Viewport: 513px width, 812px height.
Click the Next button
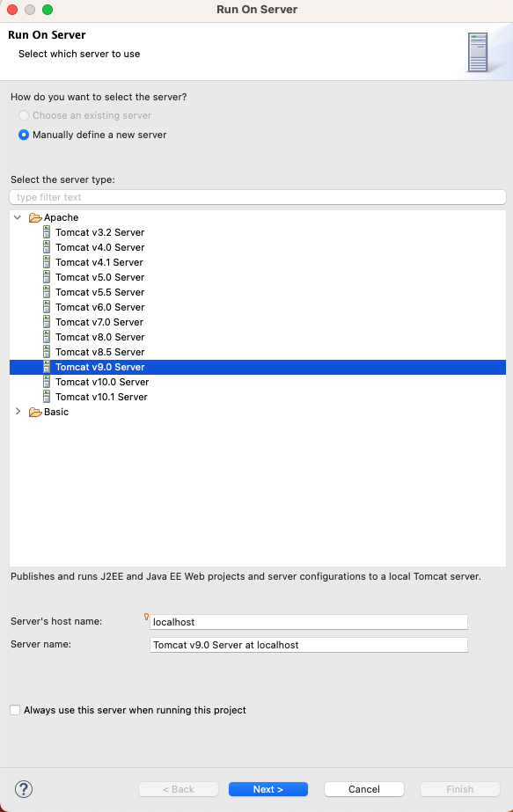(268, 789)
